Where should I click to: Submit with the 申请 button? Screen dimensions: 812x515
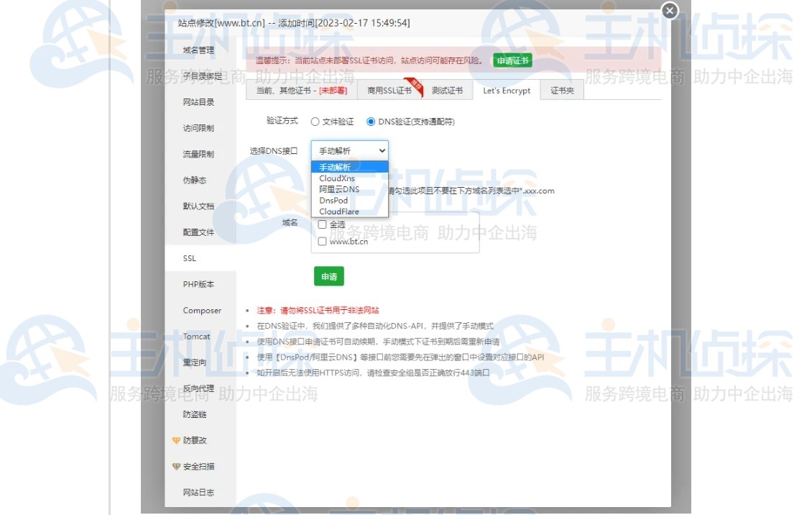328,275
